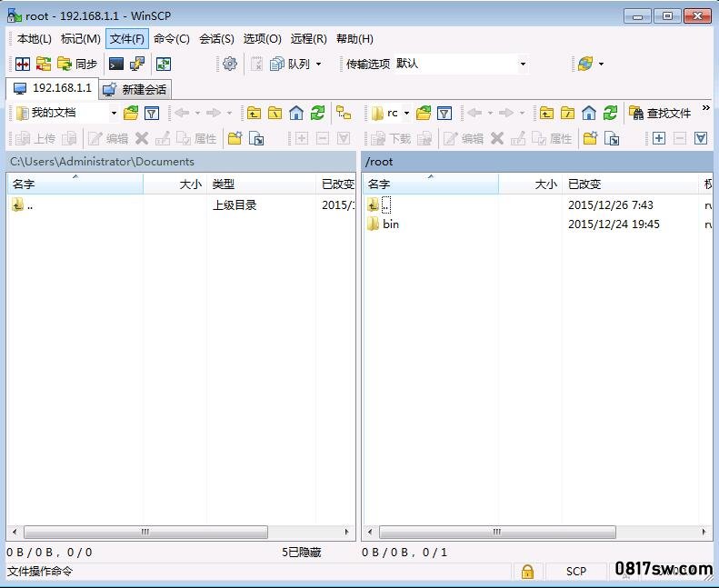Viewport: 719px width, 588px height.
Task: Open the 命令(C) menu
Action: click(172, 39)
